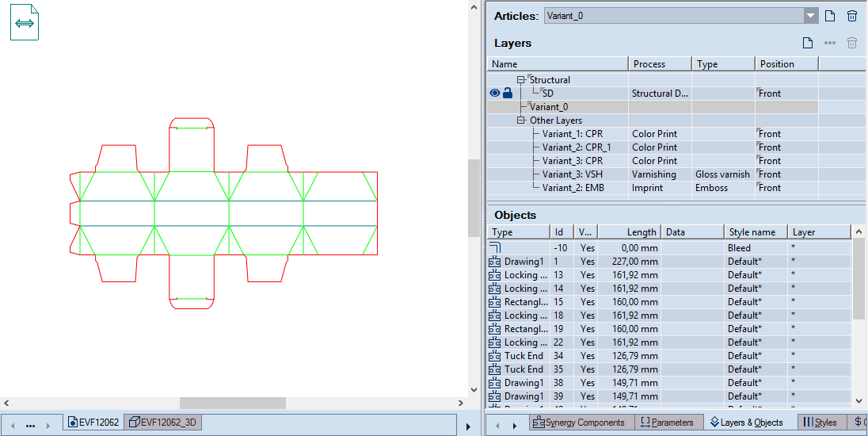Toggle the lock on the SD layer

click(x=508, y=94)
